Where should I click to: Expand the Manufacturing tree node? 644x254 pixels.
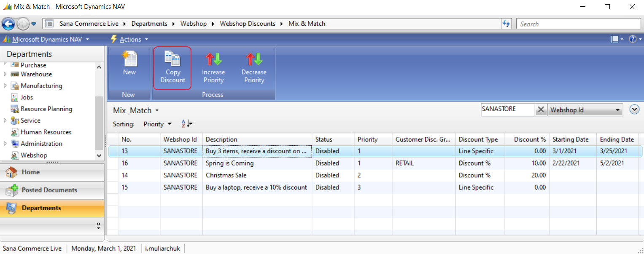pos(5,86)
